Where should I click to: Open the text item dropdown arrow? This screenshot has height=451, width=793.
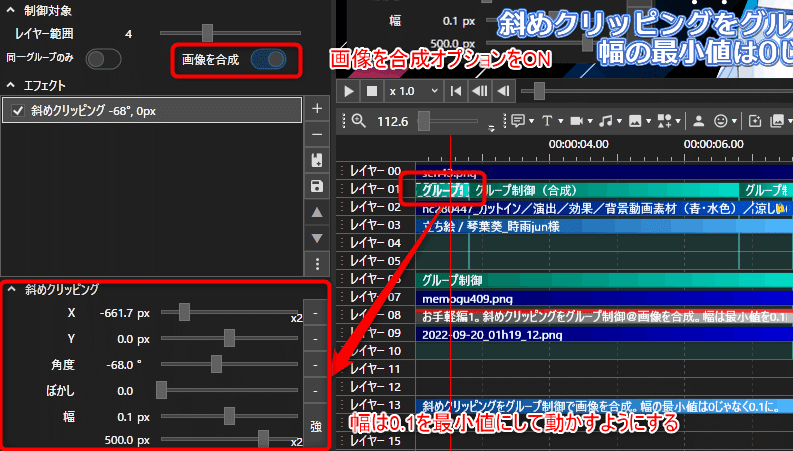pyautogui.click(x=560, y=121)
